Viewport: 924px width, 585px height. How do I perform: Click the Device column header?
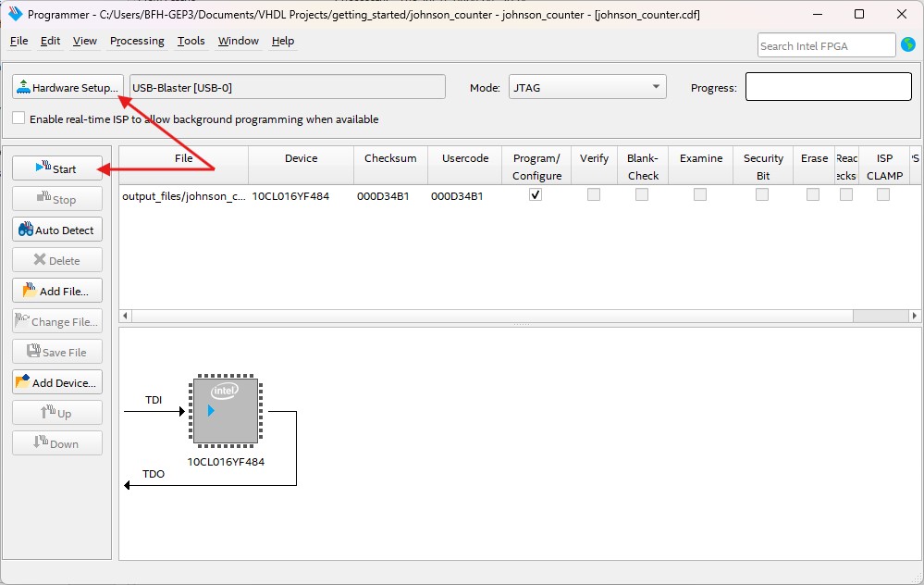(x=302, y=166)
